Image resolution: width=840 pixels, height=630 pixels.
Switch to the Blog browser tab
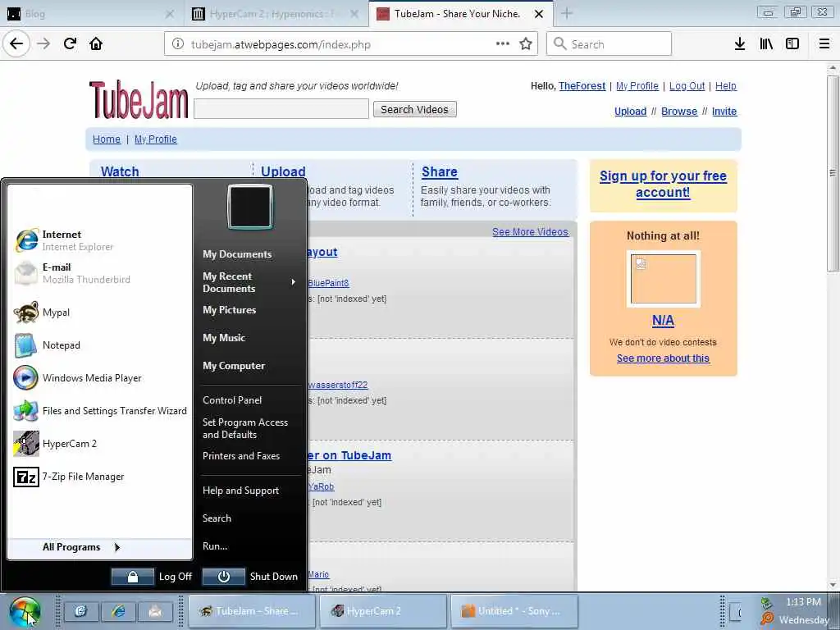coord(91,14)
